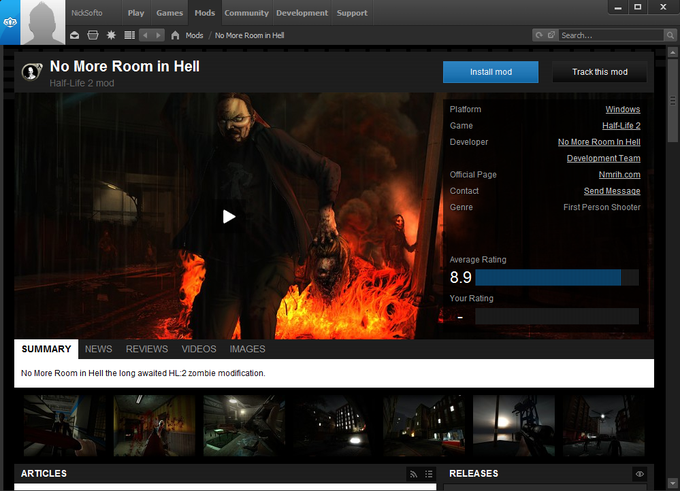680x491 pixels.
Task: Click the Development Team link
Action: 603,158
